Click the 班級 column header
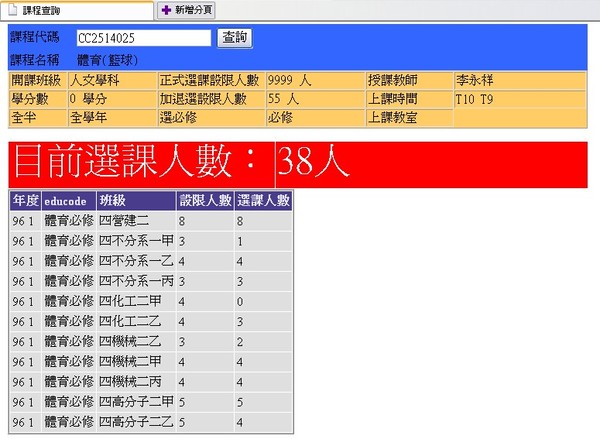600x439 pixels. (x=136, y=201)
